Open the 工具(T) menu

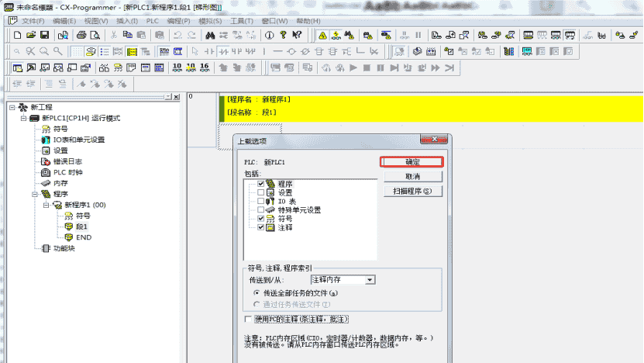[242, 20]
